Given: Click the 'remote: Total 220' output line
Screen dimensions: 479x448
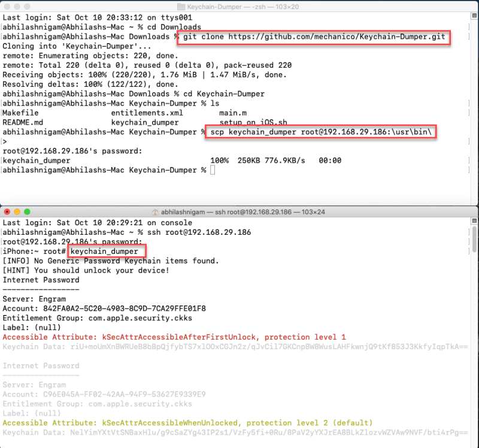Looking at the screenshot, I should click(147, 65).
